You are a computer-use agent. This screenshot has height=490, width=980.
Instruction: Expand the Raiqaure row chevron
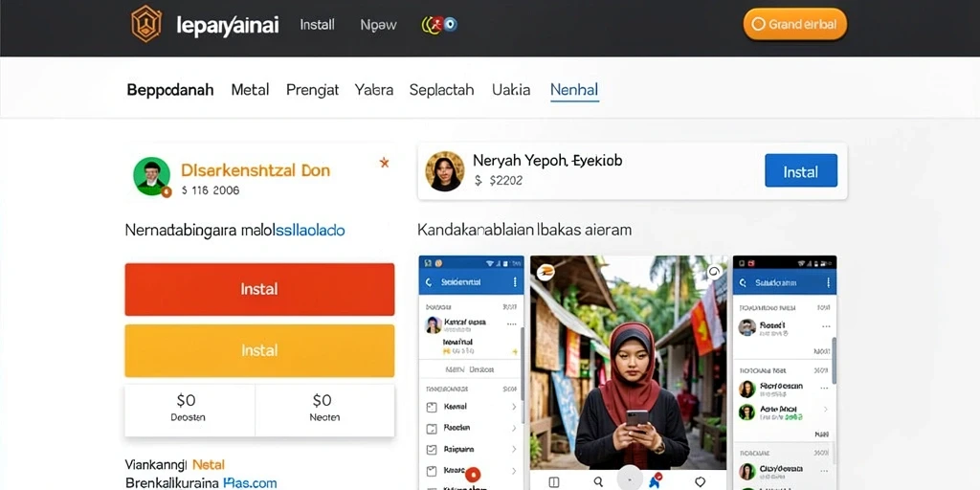tap(514, 450)
